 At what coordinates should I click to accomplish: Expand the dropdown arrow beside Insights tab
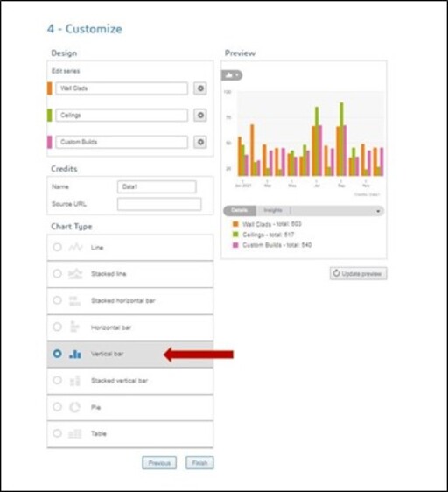378,211
